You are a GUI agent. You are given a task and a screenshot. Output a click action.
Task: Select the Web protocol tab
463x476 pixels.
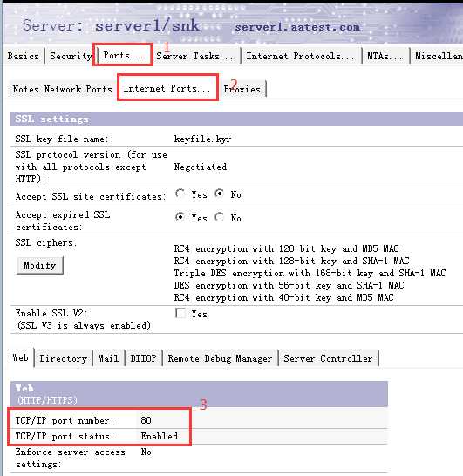point(21,358)
